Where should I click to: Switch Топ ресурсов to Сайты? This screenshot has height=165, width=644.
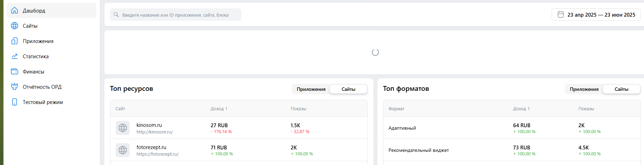pyautogui.click(x=348, y=89)
